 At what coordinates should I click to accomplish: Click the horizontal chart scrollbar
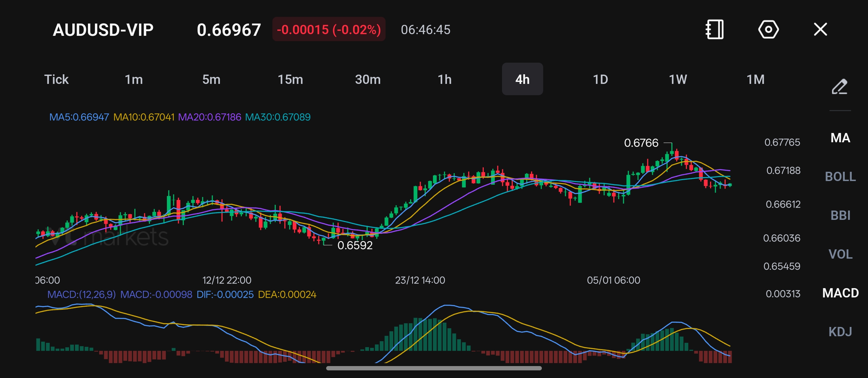pos(434,368)
